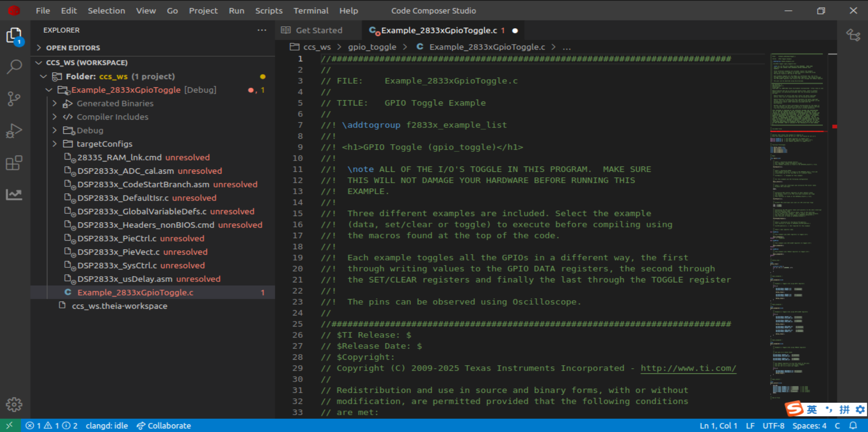Open ccs_ws.theia-workspace file
Screen dimensions: 868x432
(x=119, y=306)
